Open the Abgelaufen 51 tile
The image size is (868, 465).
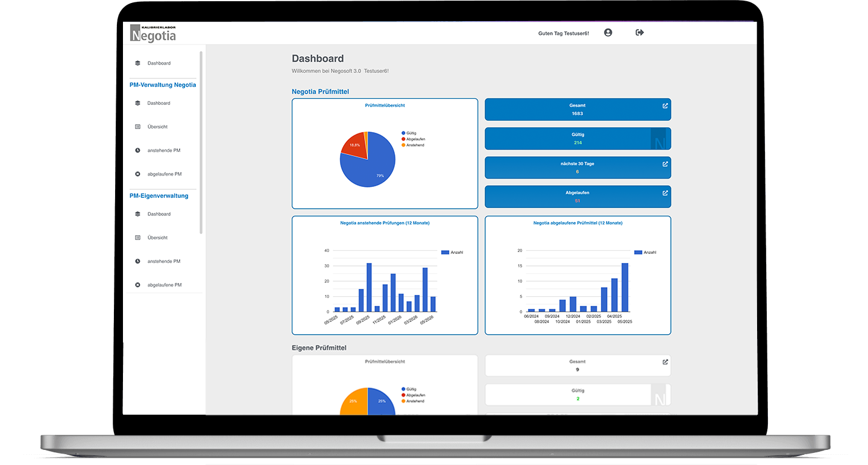click(x=577, y=196)
